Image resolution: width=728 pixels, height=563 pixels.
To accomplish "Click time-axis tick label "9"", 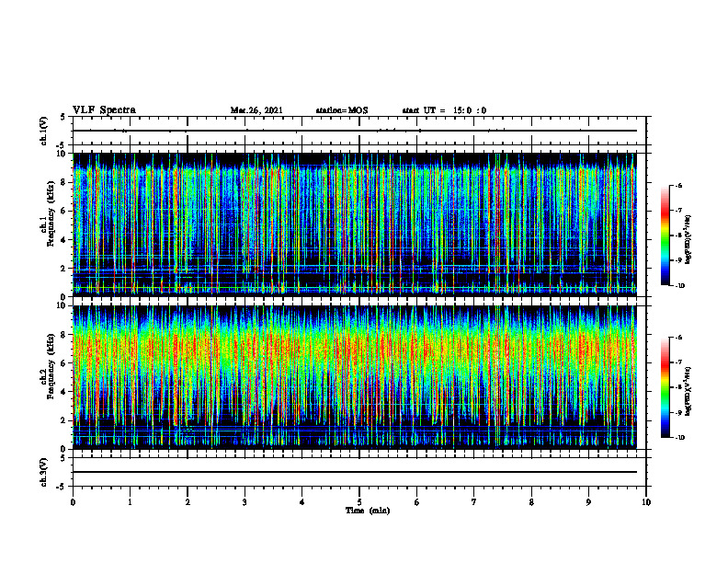I will 588,502.
